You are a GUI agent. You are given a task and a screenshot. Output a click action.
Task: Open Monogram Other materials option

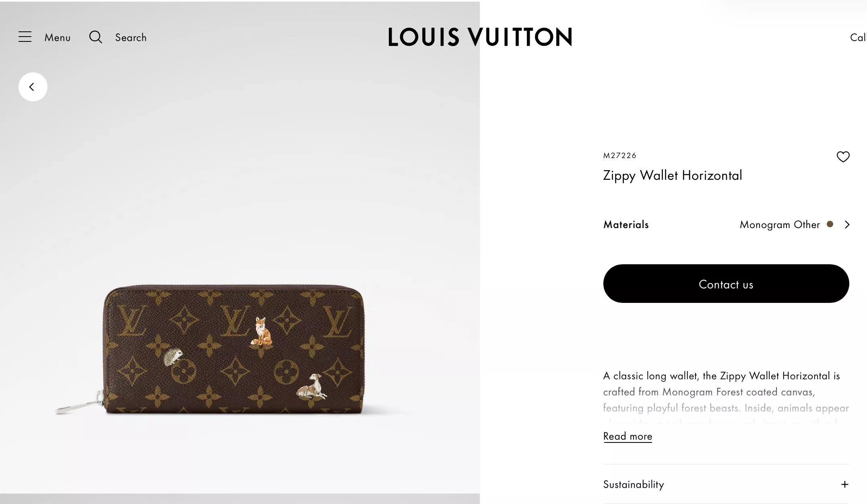(780, 224)
